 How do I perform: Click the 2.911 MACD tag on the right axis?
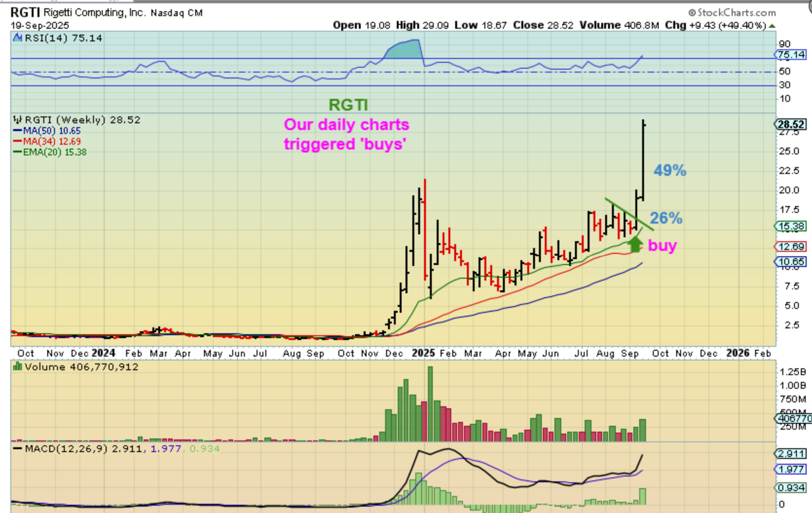791,454
